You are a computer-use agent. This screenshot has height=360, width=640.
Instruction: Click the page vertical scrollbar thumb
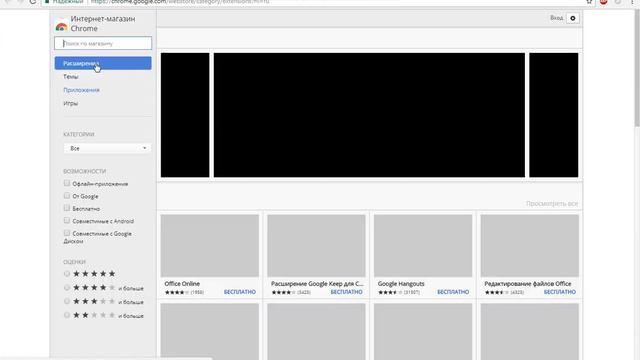click(x=637, y=67)
